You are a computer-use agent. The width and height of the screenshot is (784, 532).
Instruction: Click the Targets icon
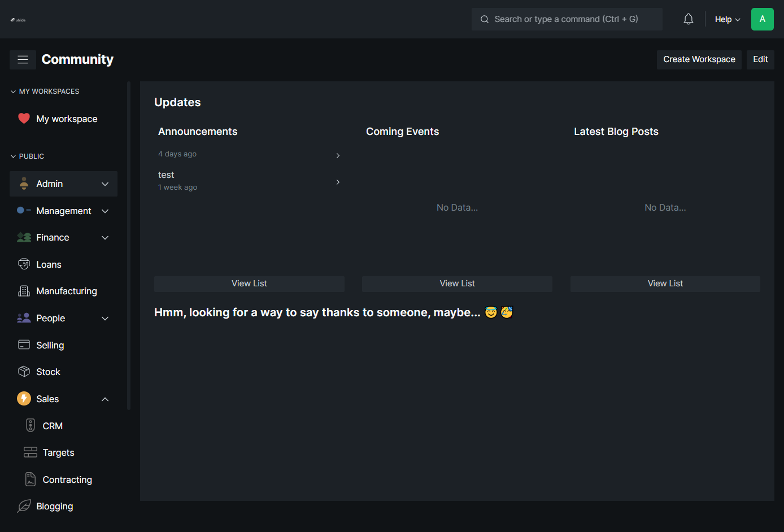(31, 452)
